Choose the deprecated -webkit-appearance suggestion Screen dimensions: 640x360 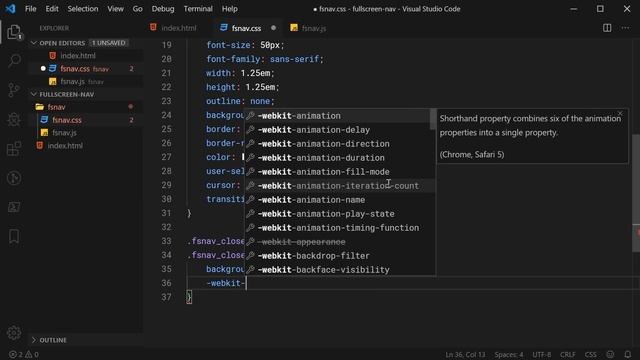tap(340, 242)
